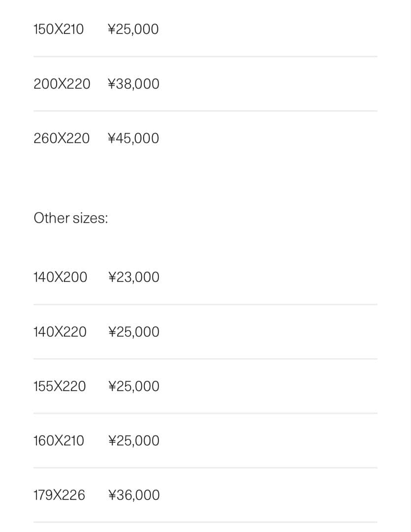Screen dimensions: 411x532
Task: Click the 155X220 size label
Action: point(60,386)
